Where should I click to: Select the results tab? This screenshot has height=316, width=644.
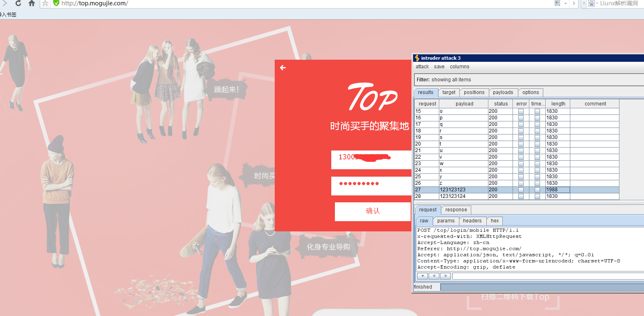(426, 92)
